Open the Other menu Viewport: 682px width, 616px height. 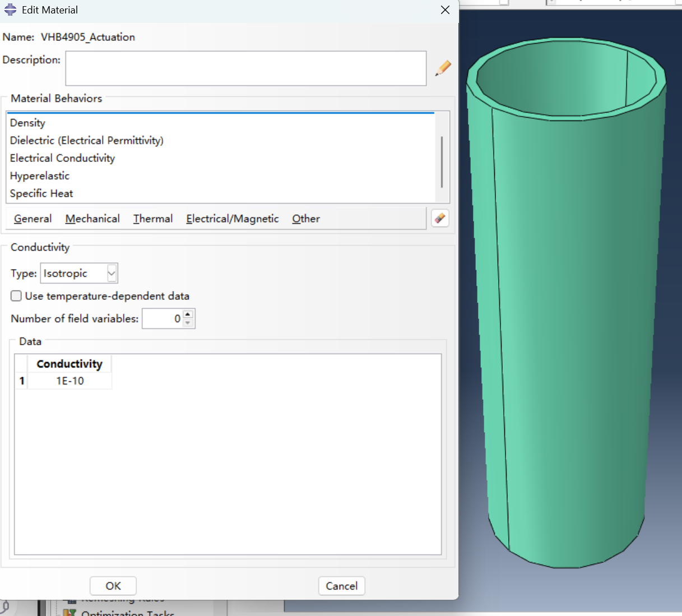click(x=306, y=219)
